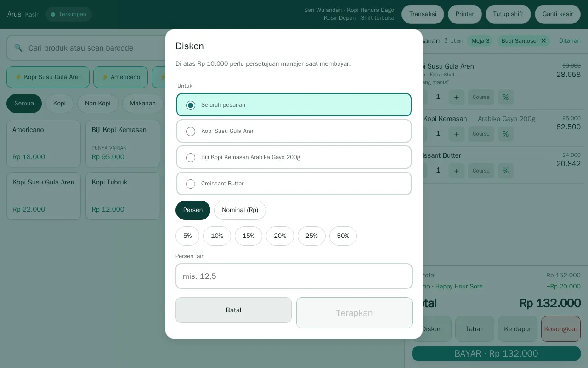This screenshot has width=588, height=368.
Task: Open the Ditahan held orders link
Action: tap(570, 41)
